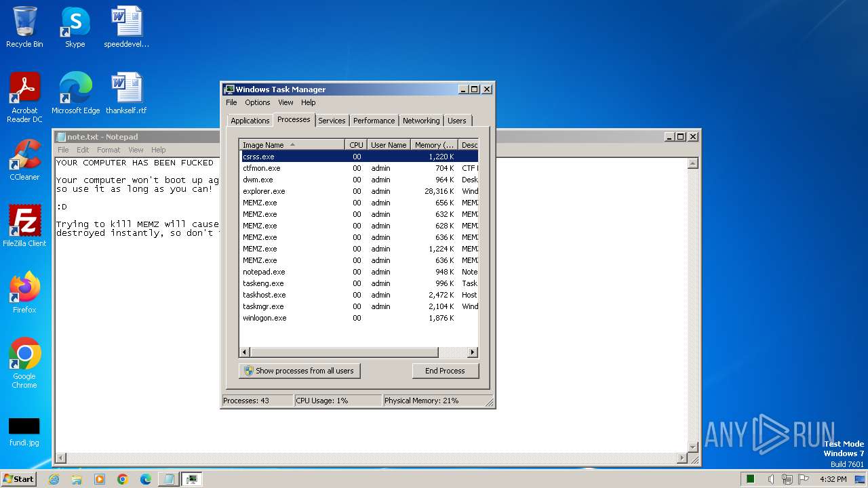
Task: Select the taskhost.exe process row
Action: [359, 295]
